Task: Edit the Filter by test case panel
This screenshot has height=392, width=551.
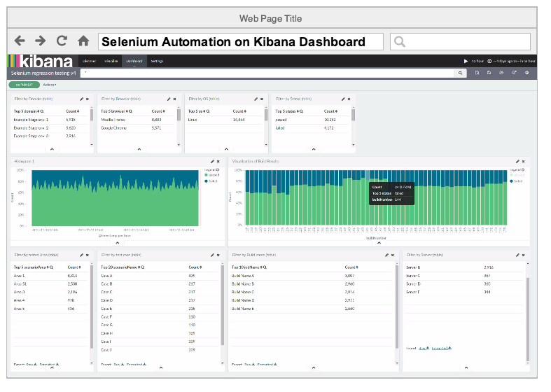Action: pos(212,255)
